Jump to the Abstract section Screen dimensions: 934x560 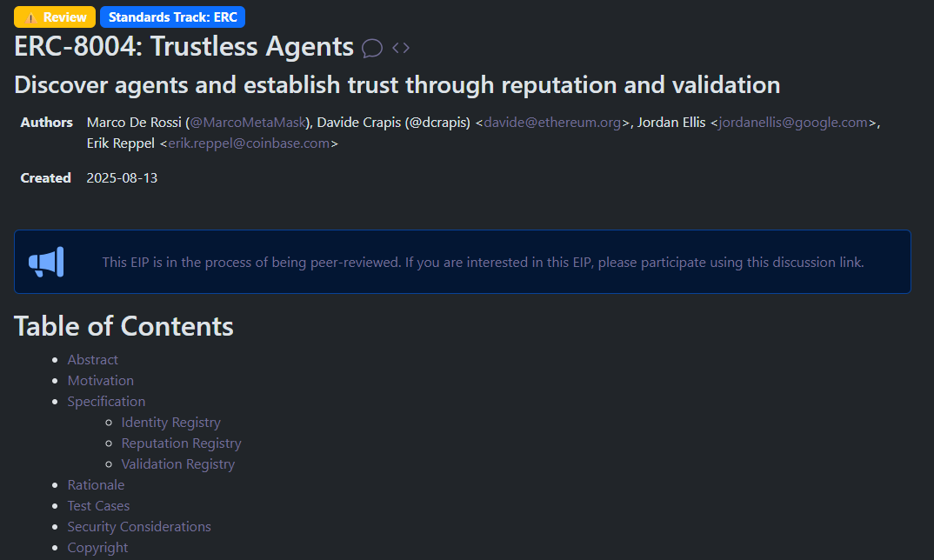pyautogui.click(x=93, y=359)
